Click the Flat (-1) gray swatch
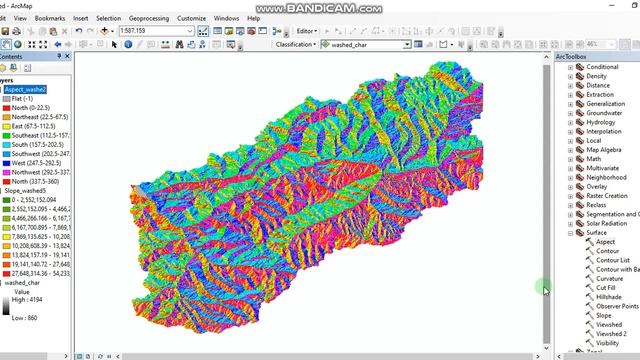This screenshot has height=360, width=640. pyautogui.click(x=6, y=99)
